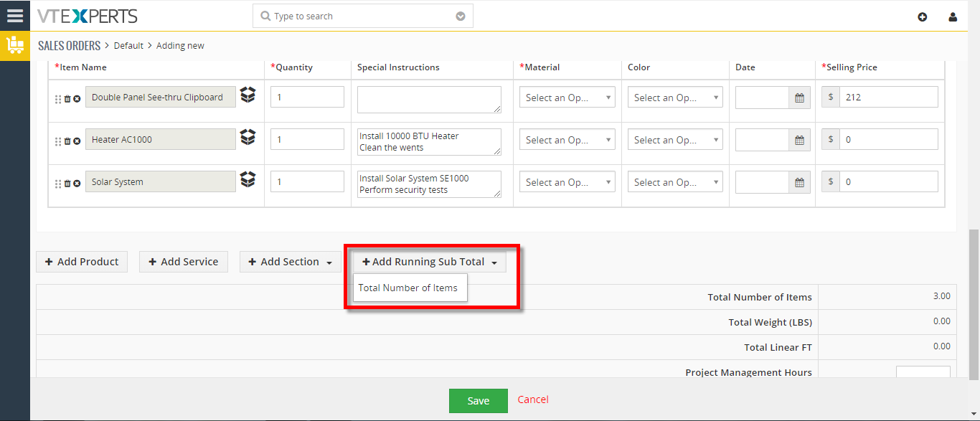Open Color dropdown for Heater AC1000

coord(674,140)
